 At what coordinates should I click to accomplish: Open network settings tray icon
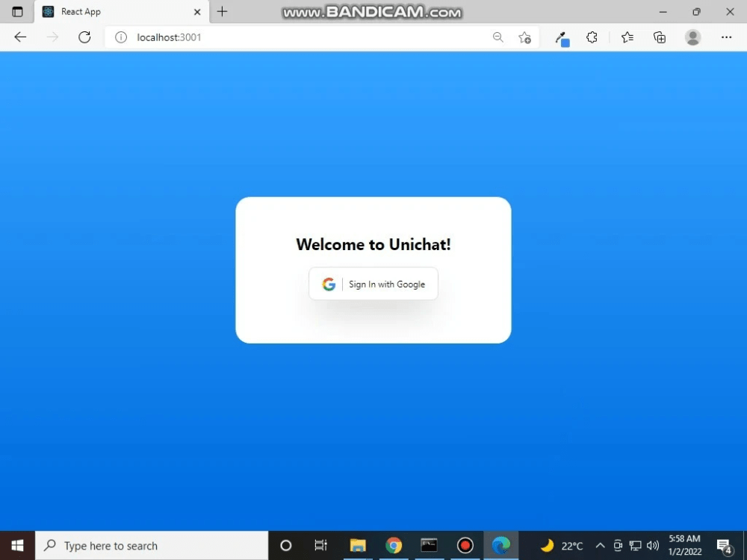click(635, 546)
